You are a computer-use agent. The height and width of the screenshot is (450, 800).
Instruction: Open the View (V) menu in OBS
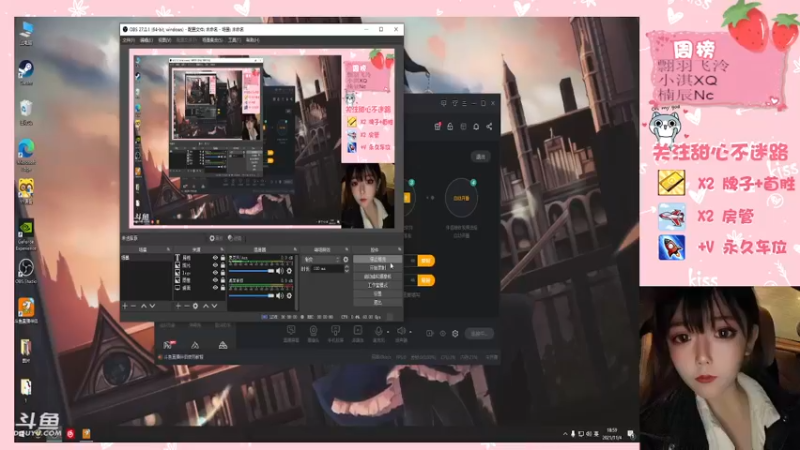165,40
